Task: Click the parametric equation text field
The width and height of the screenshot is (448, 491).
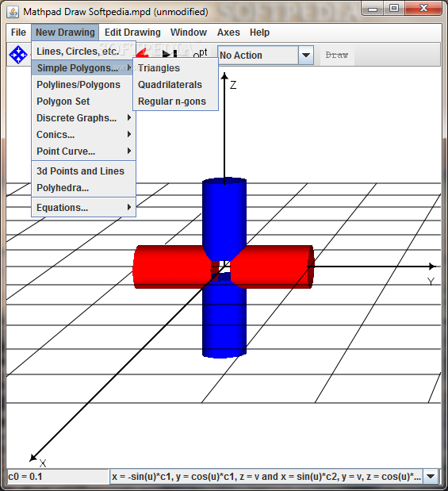Action: pos(266,477)
